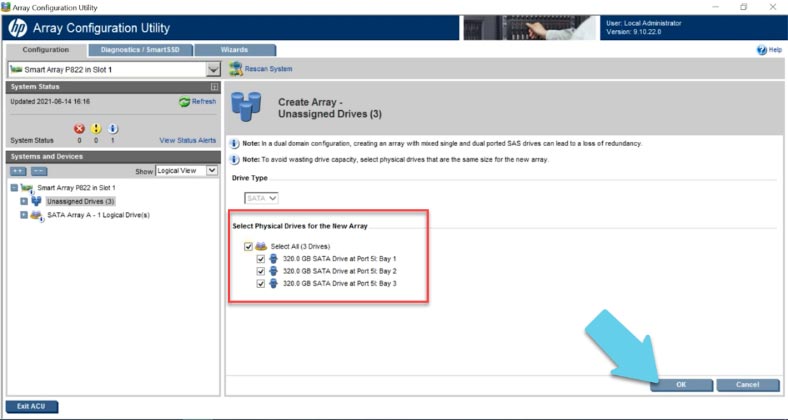Click the System Status panel collapse icon
The height and width of the screenshot is (420, 788).
215,87
